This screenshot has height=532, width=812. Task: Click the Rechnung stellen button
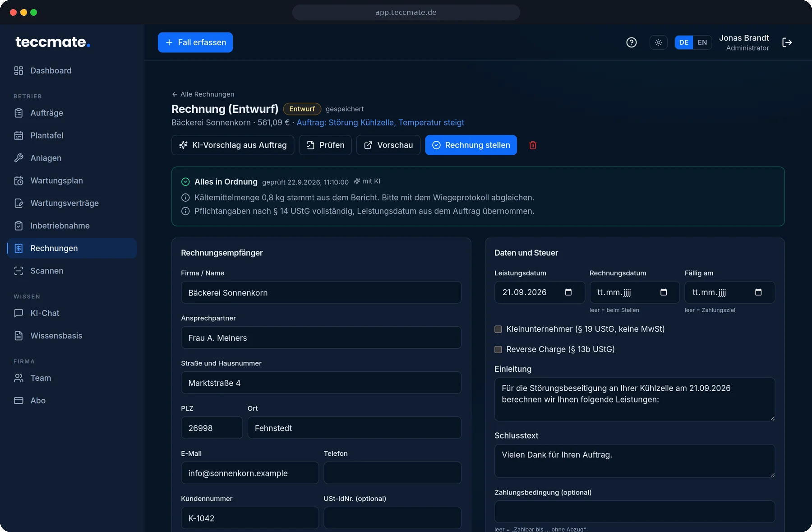coord(471,145)
